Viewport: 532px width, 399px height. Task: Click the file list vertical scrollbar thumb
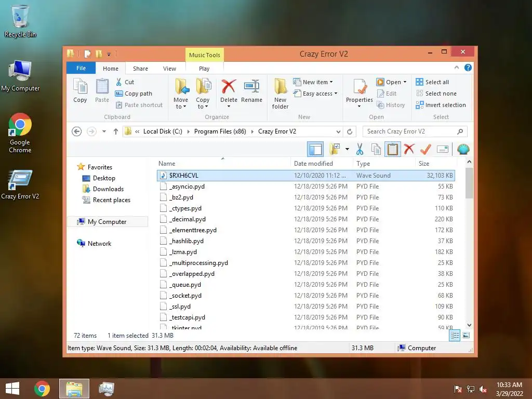(469, 183)
